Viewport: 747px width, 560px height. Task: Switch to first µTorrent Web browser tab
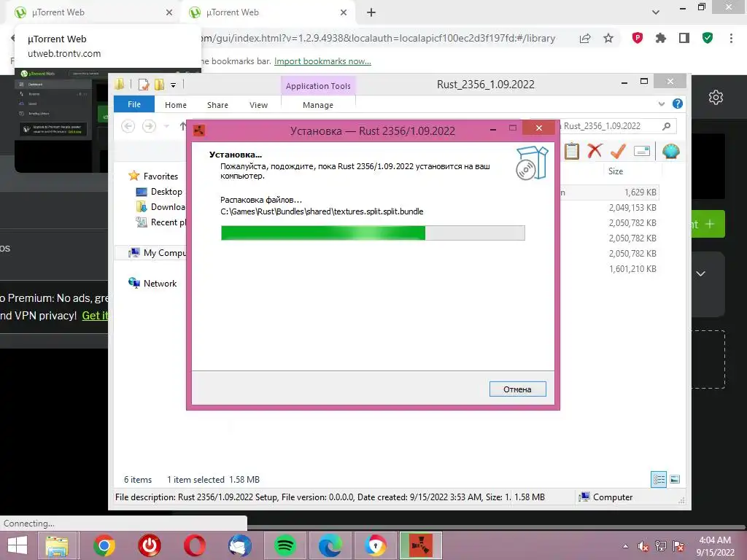(x=93, y=12)
